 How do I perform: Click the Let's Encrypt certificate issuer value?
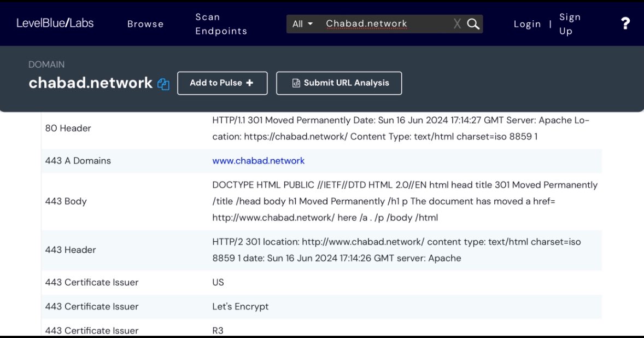241,306
